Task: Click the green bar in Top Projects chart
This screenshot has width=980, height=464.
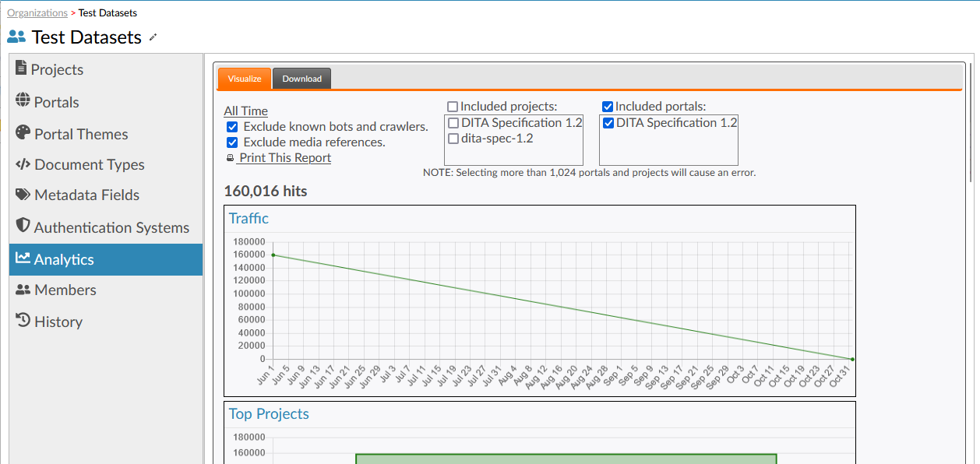Action: pos(566,459)
